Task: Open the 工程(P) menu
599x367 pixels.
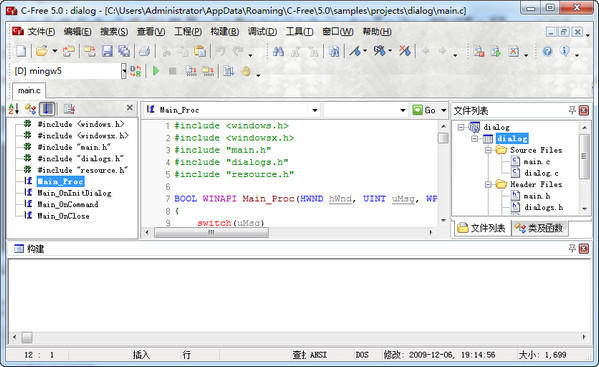Action: (188, 32)
